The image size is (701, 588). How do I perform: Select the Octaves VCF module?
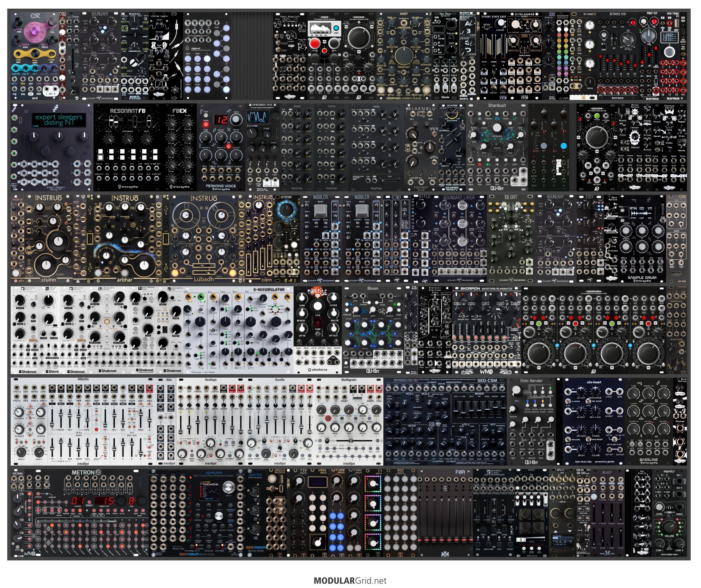click(618, 56)
